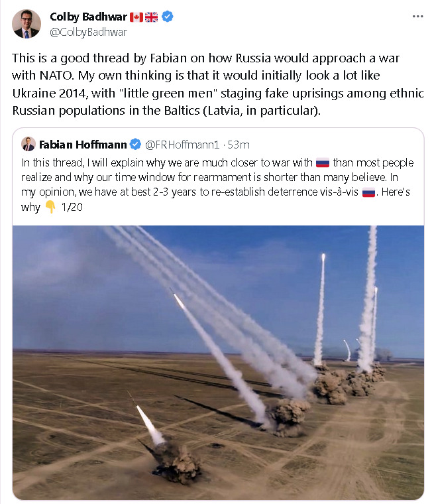The height and width of the screenshot is (504, 432).
Task: Open the missile launch photo
Action: click(x=218, y=361)
